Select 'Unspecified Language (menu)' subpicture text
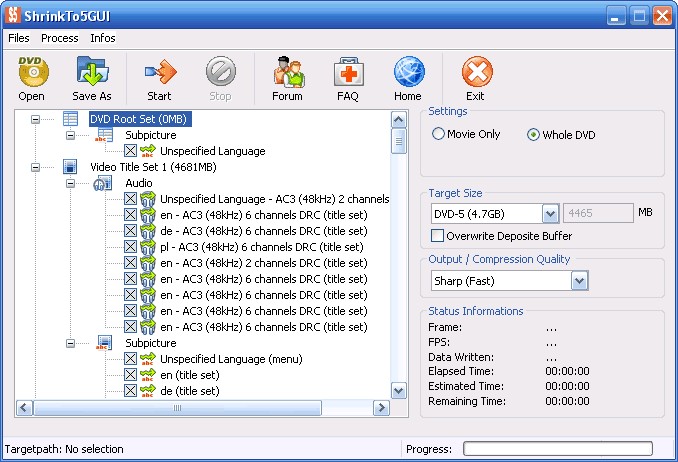678x462 pixels. pos(231,359)
